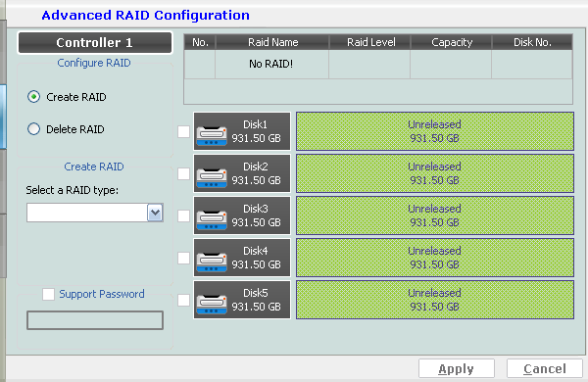Click the Disk2 drive icon
The height and width of the screenshot is (382, 588).
[212, 177]
